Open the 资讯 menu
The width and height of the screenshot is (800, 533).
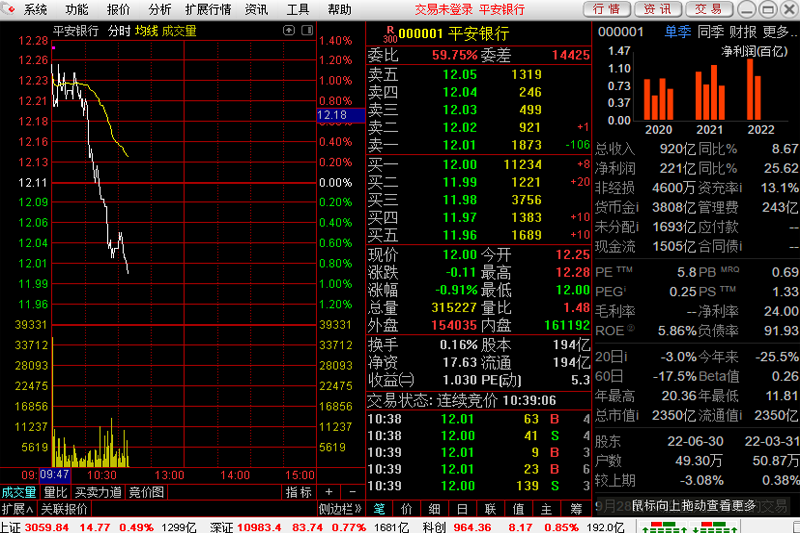click(257, 9)
